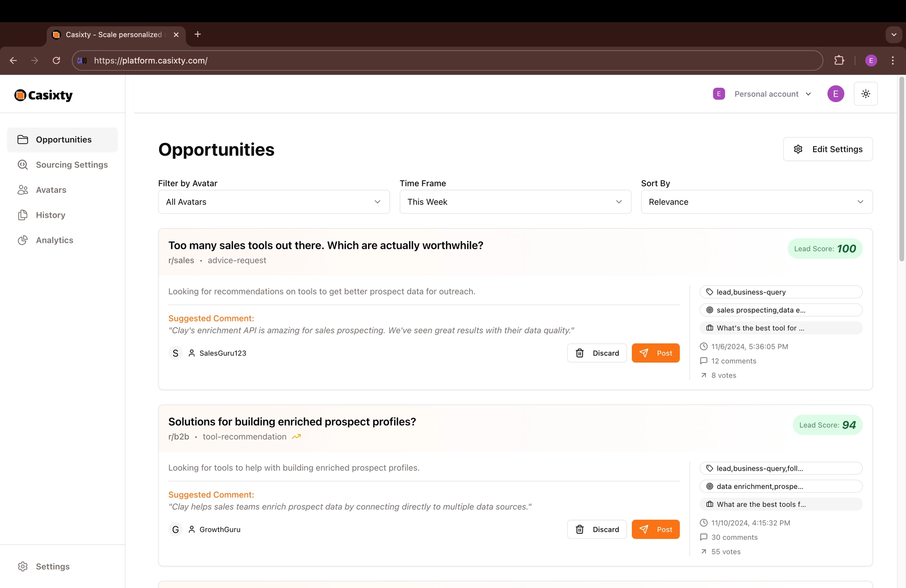Viewport: 906px width, 588px height.
Task: Click What's the best tool for chip
Action: (781, 328)
